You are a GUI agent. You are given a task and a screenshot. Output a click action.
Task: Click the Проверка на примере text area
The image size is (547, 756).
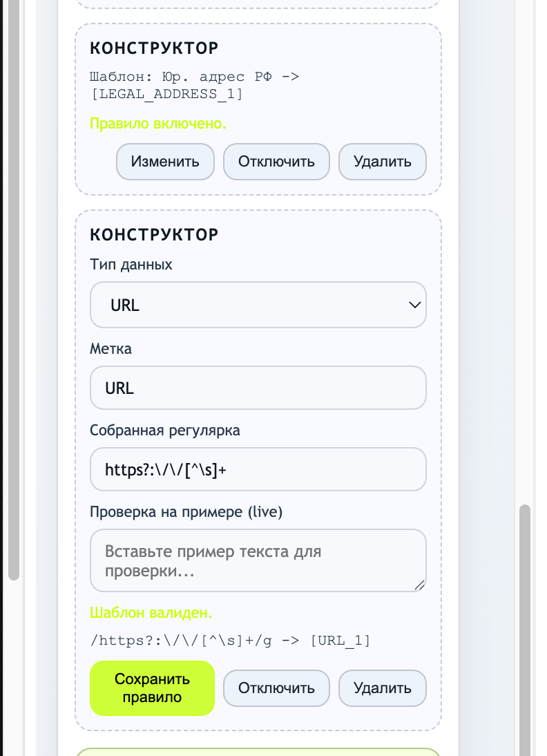258,560
